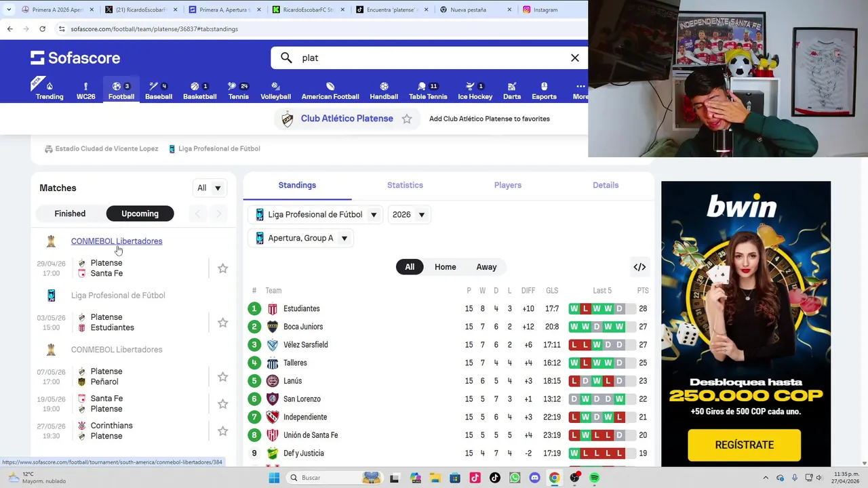The height and width of the screenshot is (488, 868).
Task: Open the Liga Profesional de Fútbol matches header
Action: click(118, 296)
